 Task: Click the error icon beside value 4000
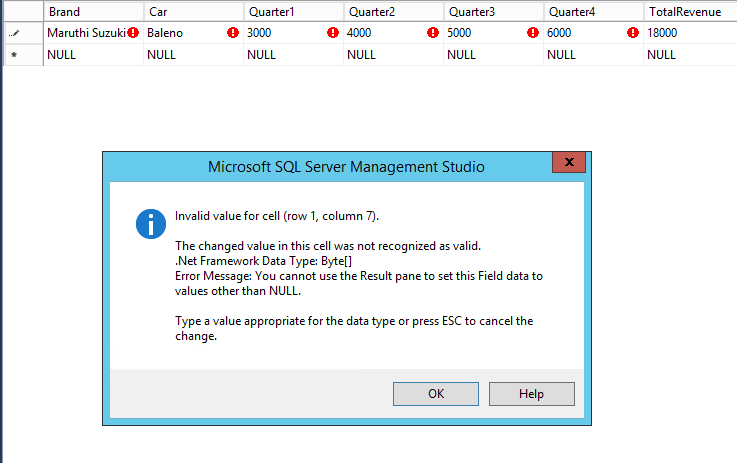[433, 32]
